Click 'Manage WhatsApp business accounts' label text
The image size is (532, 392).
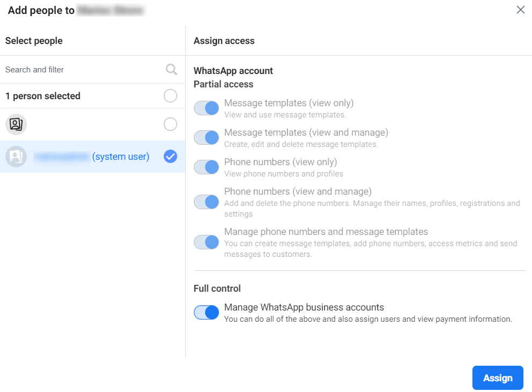pyautogui.click(x=304, y=307)
